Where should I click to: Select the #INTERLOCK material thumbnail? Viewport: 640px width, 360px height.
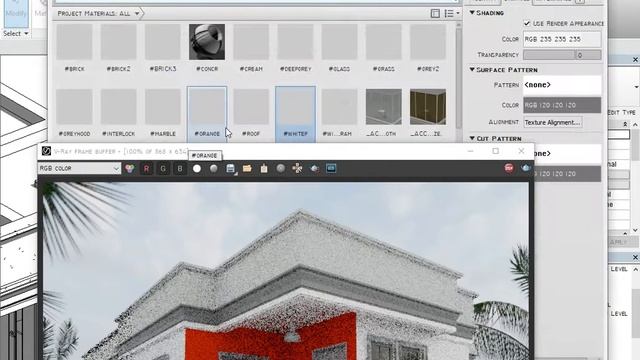pos(118,107)
